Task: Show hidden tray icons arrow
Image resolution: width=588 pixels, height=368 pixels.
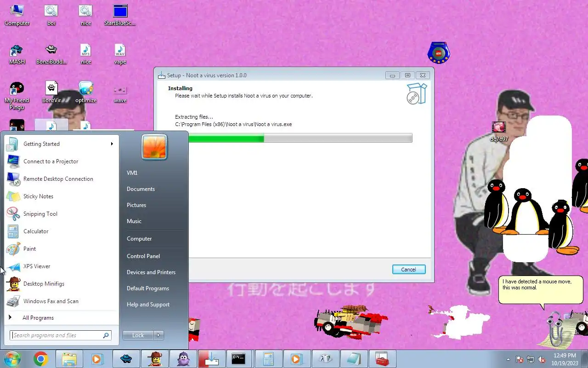Action: (508, 359)
